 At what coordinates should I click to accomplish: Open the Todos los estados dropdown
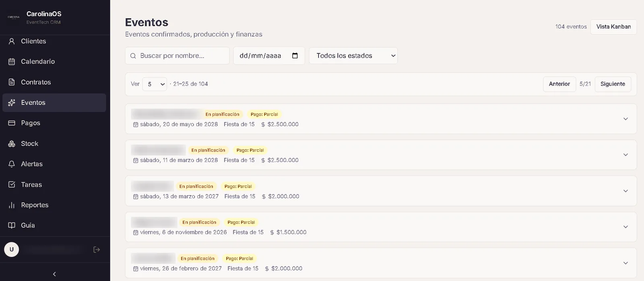(353, 56)
